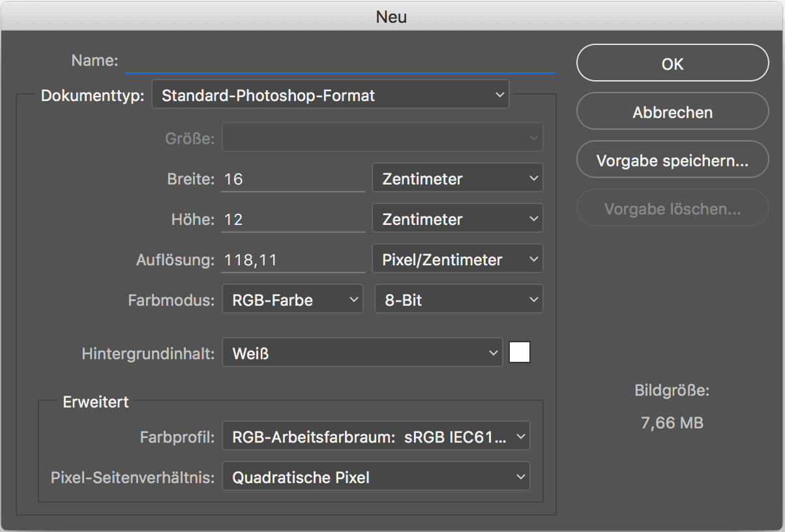Open the Farbmodus dropdown showing RGB-Farbe

coord(292,299)
